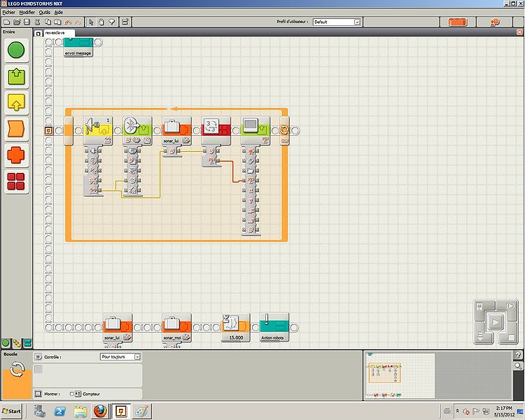Launch Firefox from the taskbar
Screen dimensions: 525x420
click(x=101, y=411)
